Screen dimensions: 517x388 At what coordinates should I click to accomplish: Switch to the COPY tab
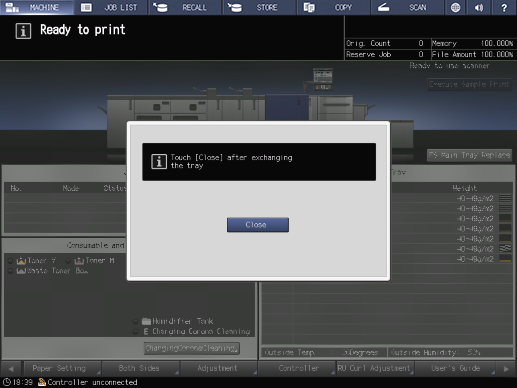pyautogui.click(x=333, y=7)
